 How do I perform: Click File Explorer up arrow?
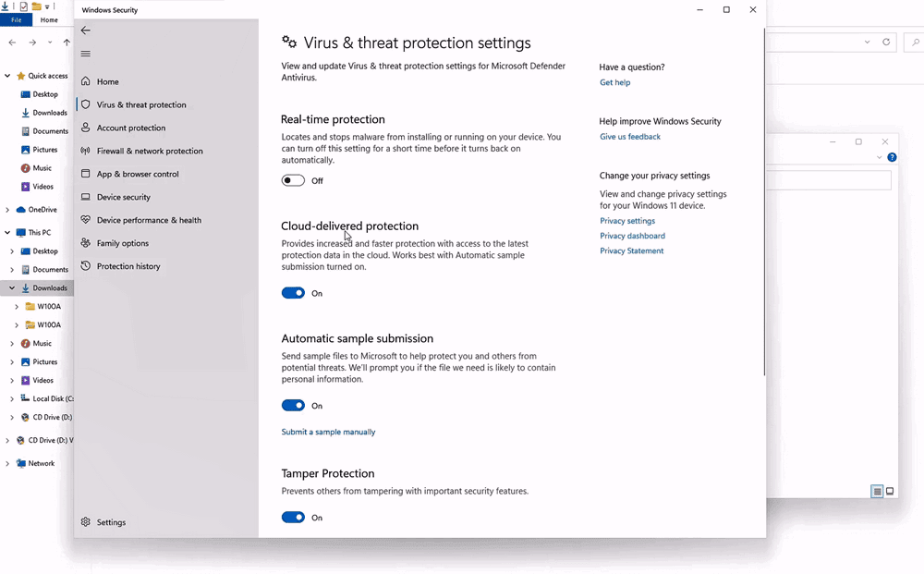click(67, 43)
